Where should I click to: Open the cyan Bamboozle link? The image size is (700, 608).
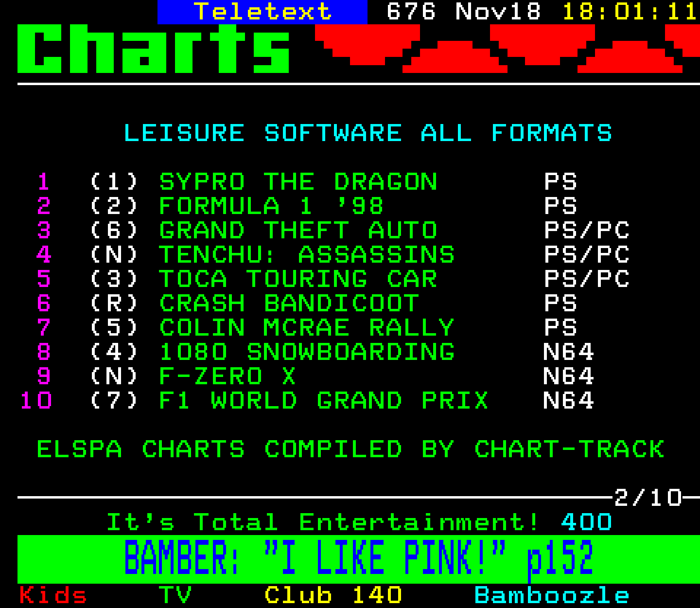click(x=552, y=595)
